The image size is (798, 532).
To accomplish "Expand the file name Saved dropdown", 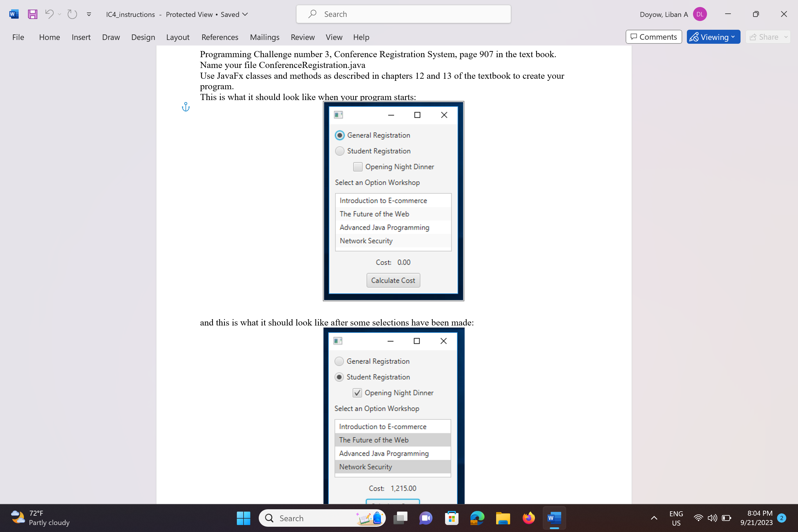I will tap(245, 14).
